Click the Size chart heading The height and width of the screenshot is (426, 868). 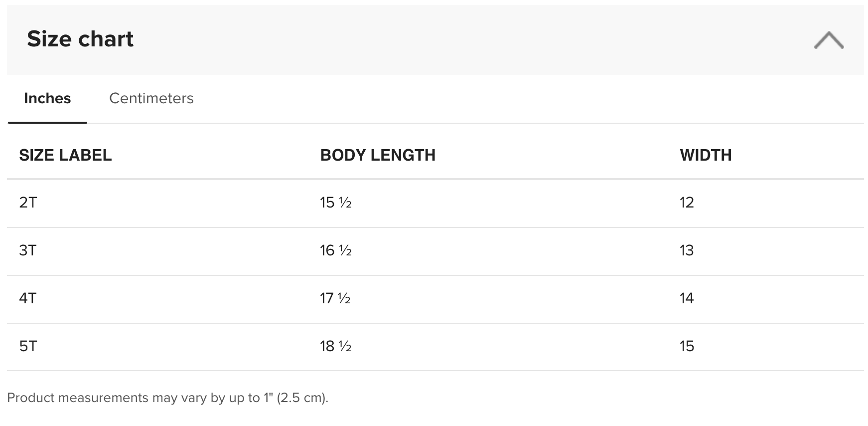(80, 39)
